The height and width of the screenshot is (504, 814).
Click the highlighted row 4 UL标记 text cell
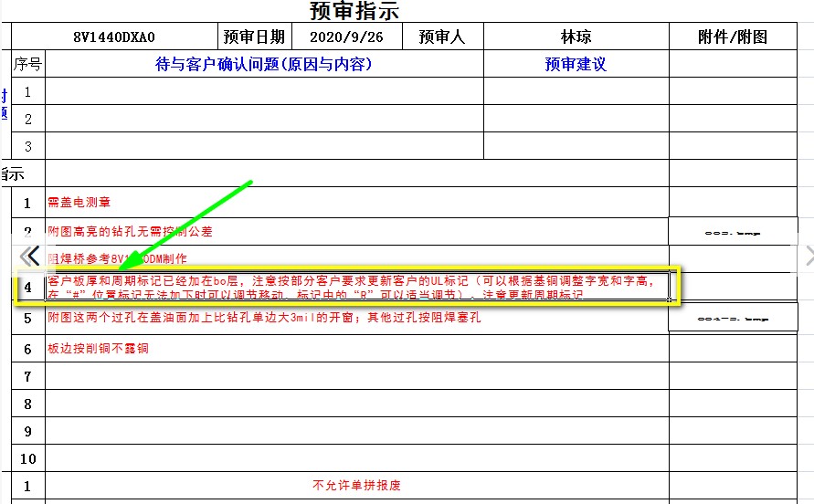(x=357, y=287)
